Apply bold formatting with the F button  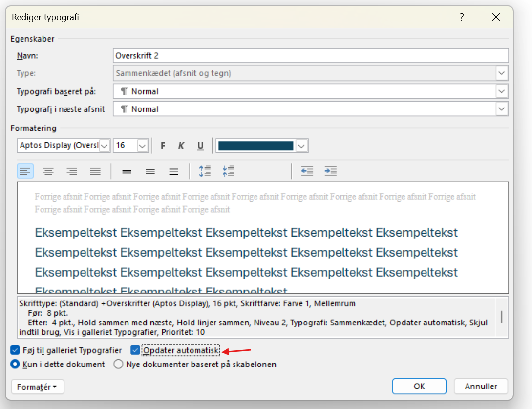pyautogui.click(x=163, y=146)
